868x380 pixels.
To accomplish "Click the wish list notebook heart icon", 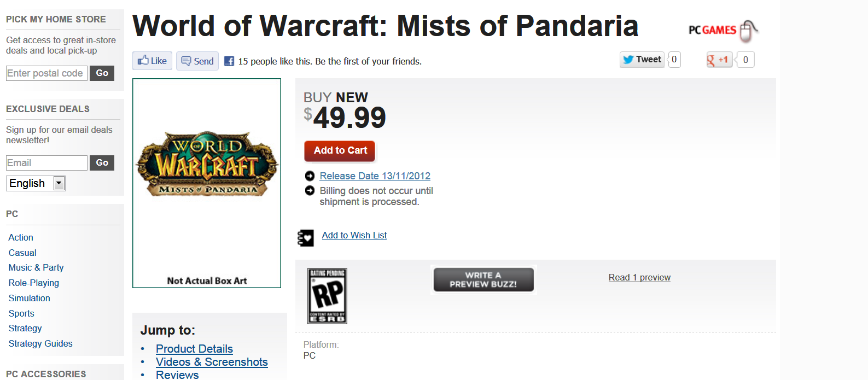I will pyautogui.click(x=306, y=238).
